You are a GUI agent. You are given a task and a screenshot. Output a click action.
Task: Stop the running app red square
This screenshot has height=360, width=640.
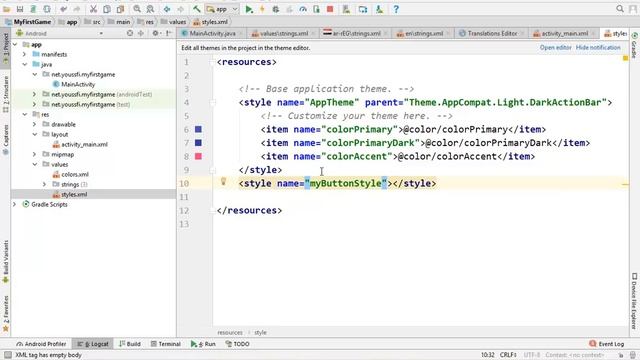(x=330, y=9)
